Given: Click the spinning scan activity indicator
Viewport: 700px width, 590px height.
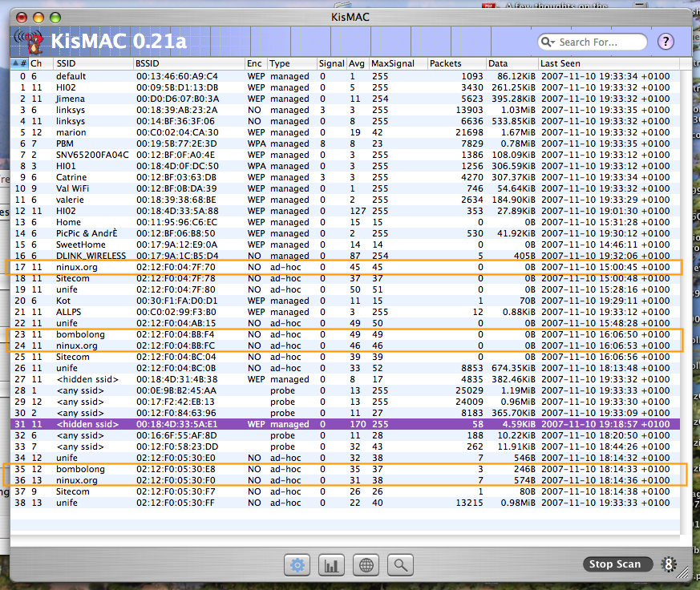Looking at the screenshot, I should 667,564.
